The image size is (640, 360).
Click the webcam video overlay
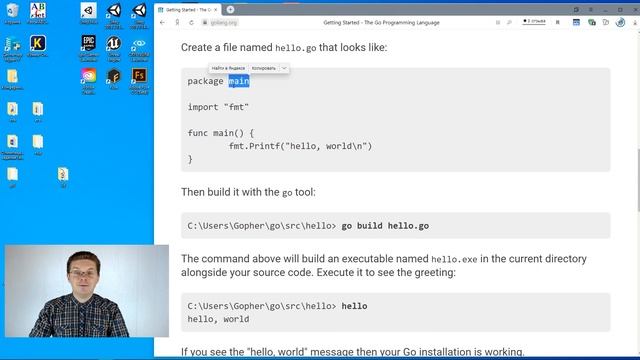pyautogui.click(x=87, y=291)
